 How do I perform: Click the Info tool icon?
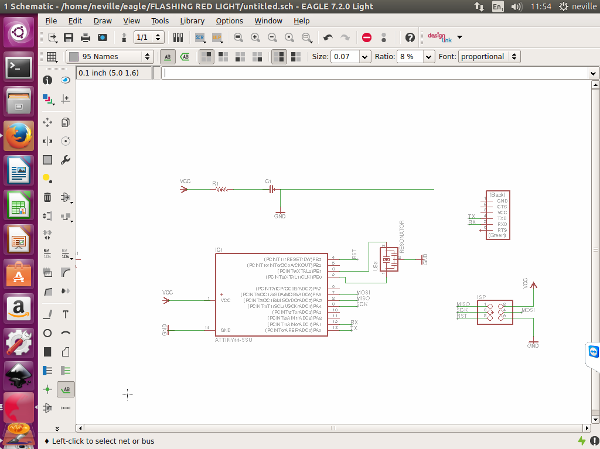click(x=47, y=79)
